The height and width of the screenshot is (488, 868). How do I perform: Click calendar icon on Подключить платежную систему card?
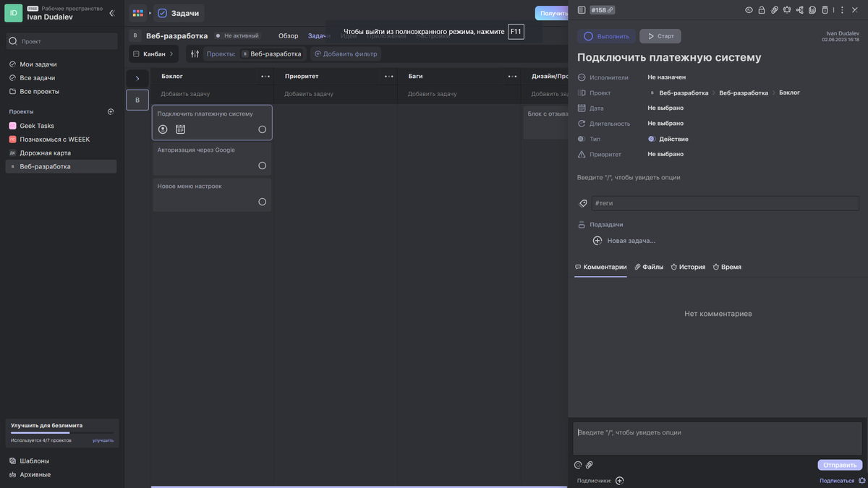point(180,129)
